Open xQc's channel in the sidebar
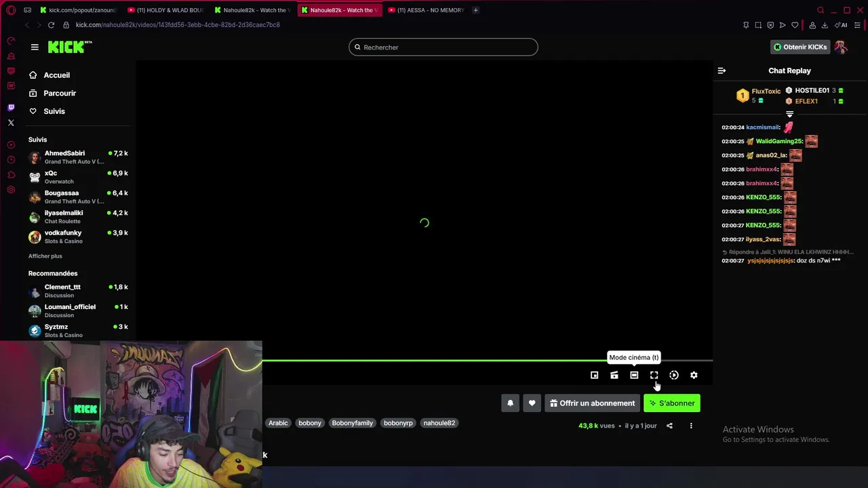868x488 pixels. click(x=78, y=177)
